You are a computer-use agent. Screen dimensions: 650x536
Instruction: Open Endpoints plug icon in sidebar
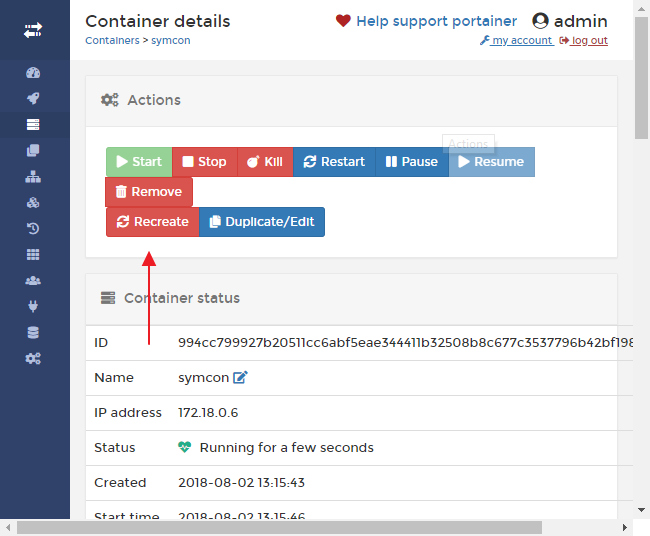[33, 306]
